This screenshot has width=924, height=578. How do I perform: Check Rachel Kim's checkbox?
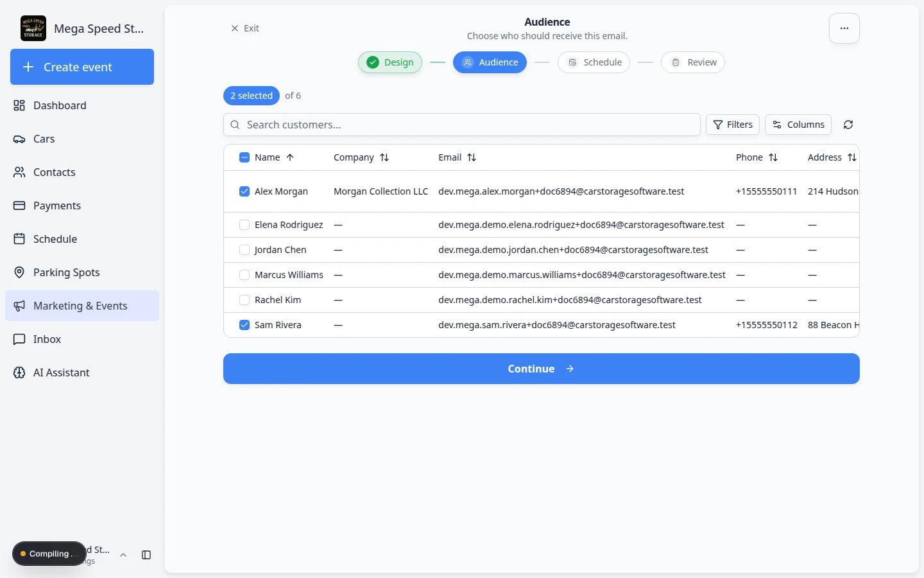[x=244, y=300]
